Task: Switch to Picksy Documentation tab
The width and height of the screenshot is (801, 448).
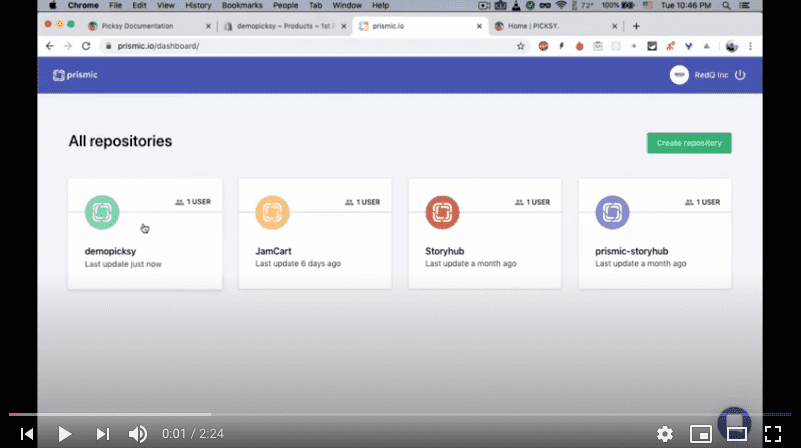Action: [x=137, y=26]
